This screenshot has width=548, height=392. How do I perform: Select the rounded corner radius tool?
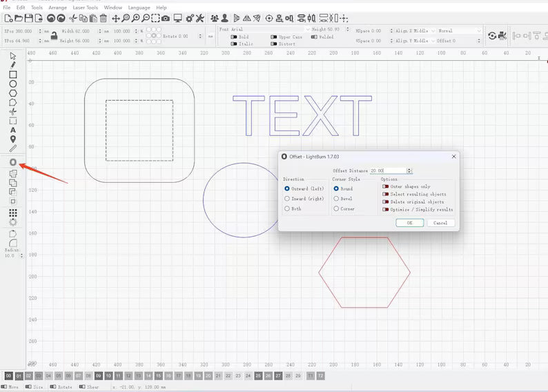point(13,243)
